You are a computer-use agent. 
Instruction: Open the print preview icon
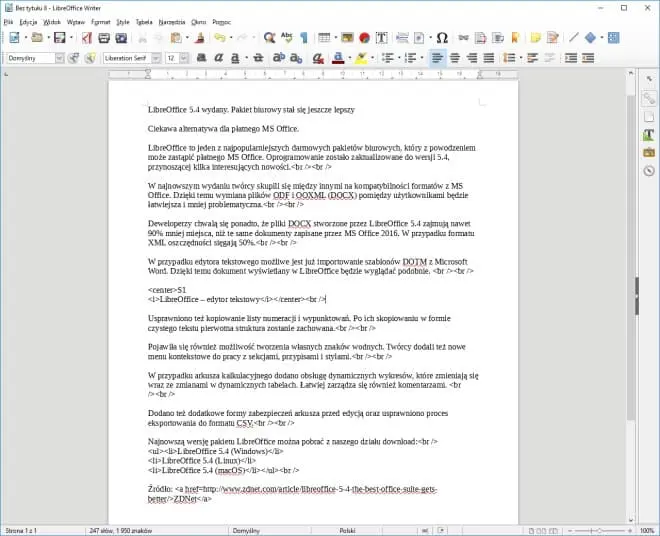(x=121, y=38)
